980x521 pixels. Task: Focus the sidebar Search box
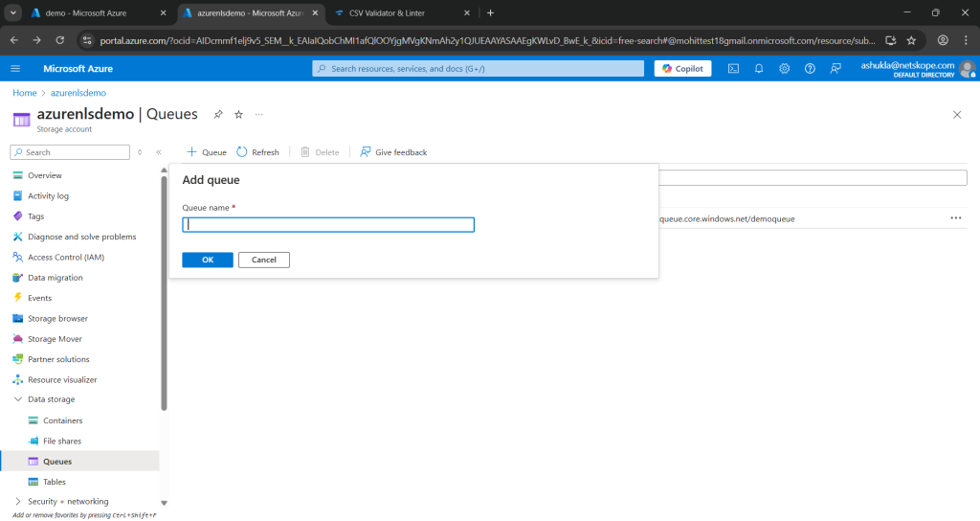[70, 152]
